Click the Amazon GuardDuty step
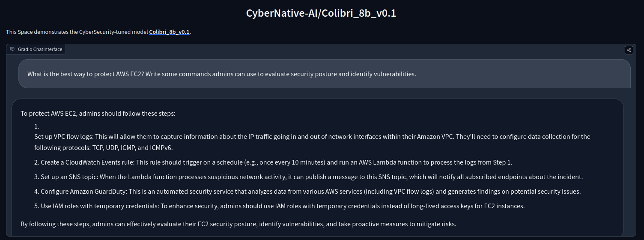644x240 pixels. coord(310,192)
